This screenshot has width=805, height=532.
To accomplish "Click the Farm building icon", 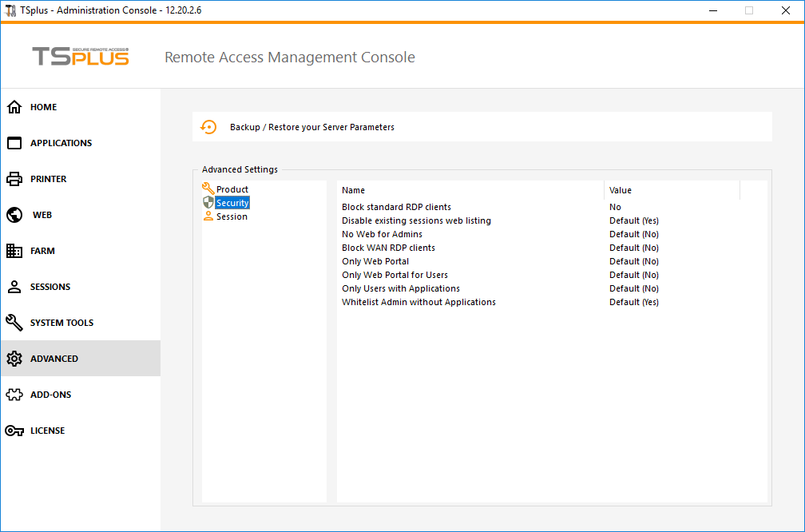I will (x=14, y=251).
